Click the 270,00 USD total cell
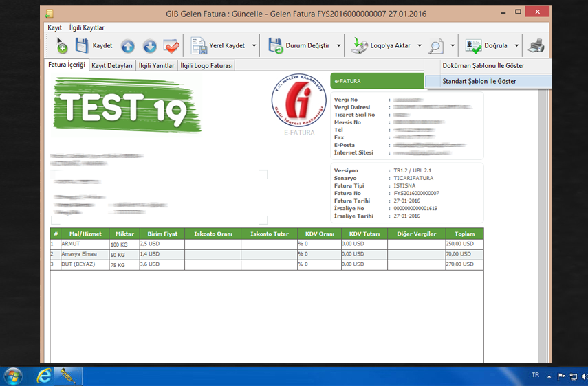The width and height of the screenshot is (588, 386). coord(464,264)
